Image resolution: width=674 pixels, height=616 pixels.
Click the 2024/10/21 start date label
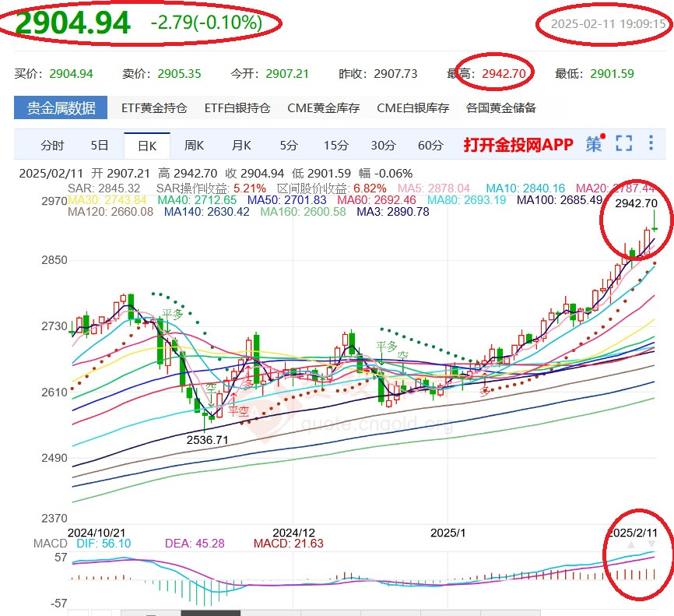click(97, 533)
